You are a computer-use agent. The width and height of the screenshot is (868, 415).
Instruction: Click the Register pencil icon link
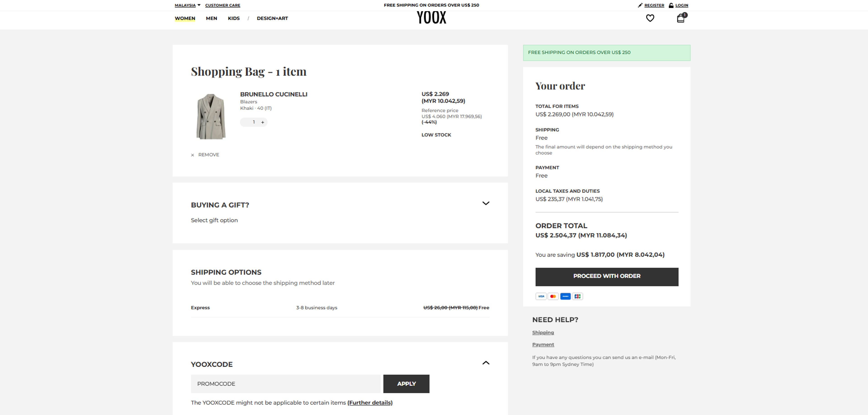(x=651, y=5)
